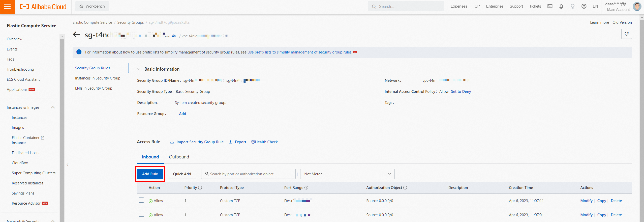The width and height of the screenshot is (644, 222).
Task: Click the Port Range info icon
Action: (306, 188)
